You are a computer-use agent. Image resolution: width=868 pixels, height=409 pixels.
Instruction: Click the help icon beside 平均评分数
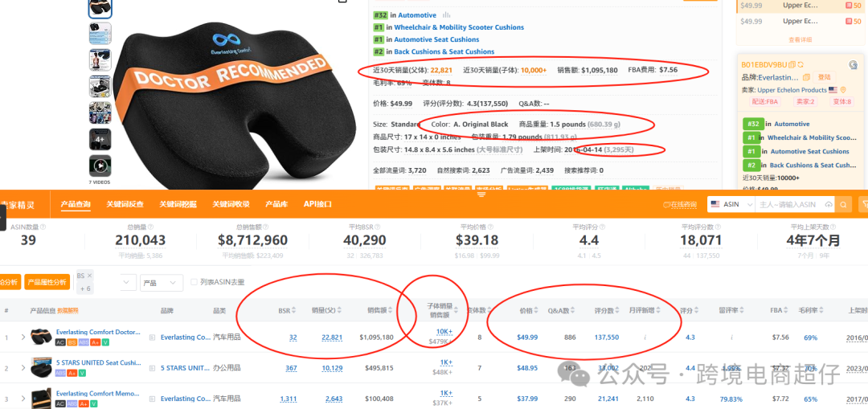click(718, 227)
